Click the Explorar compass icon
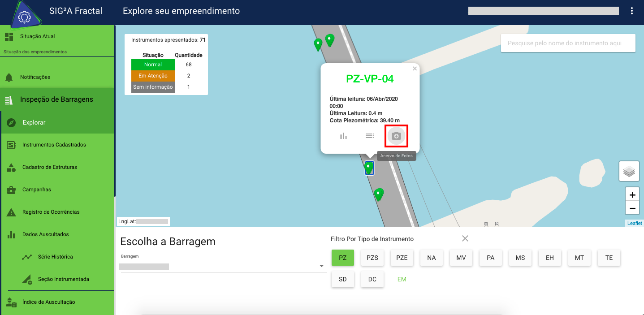This screenshot has width=644, height=315. [x=12, y=122]
